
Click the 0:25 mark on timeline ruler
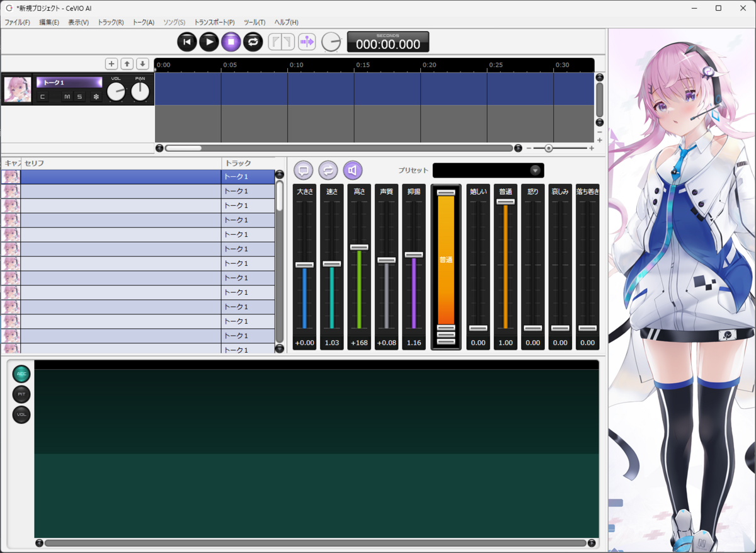click(496, 65)
